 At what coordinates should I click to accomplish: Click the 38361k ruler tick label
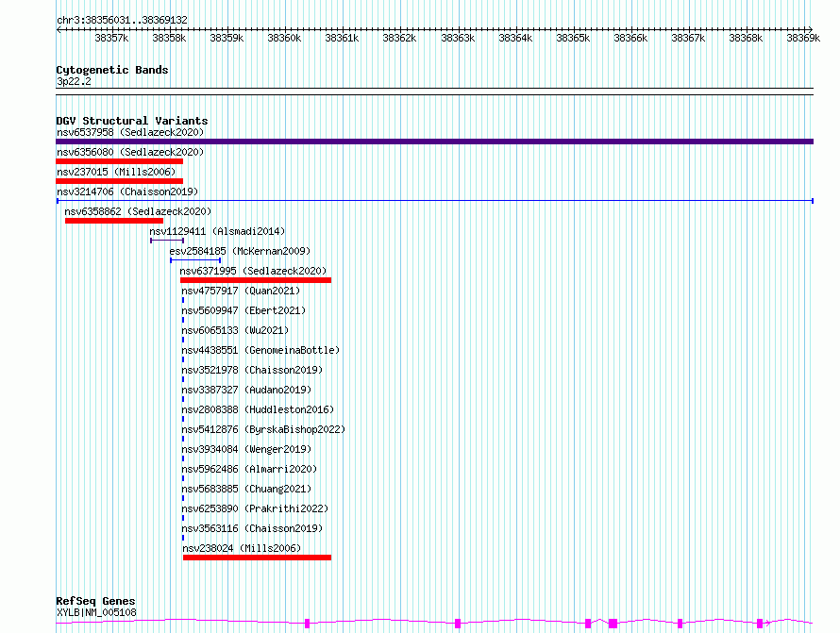click(342, 38)
